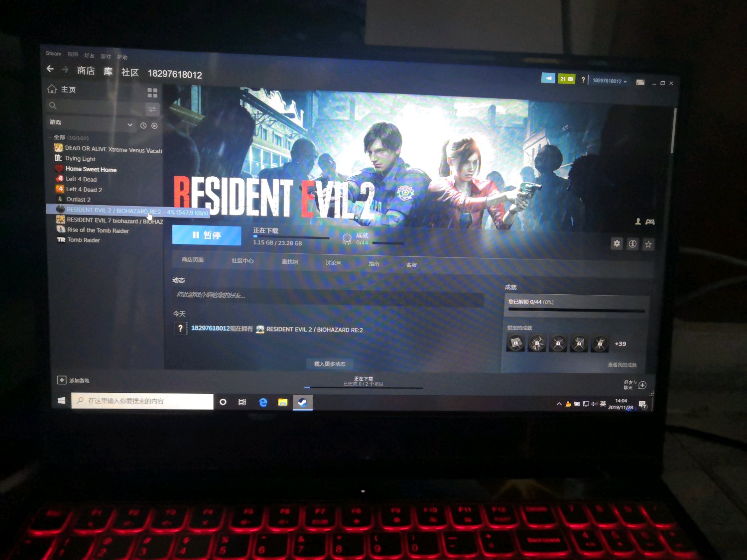Image resolution: width=747 pixels, height=560 pixels.
Task: Open 客服 support link
Action: point(411,265)
